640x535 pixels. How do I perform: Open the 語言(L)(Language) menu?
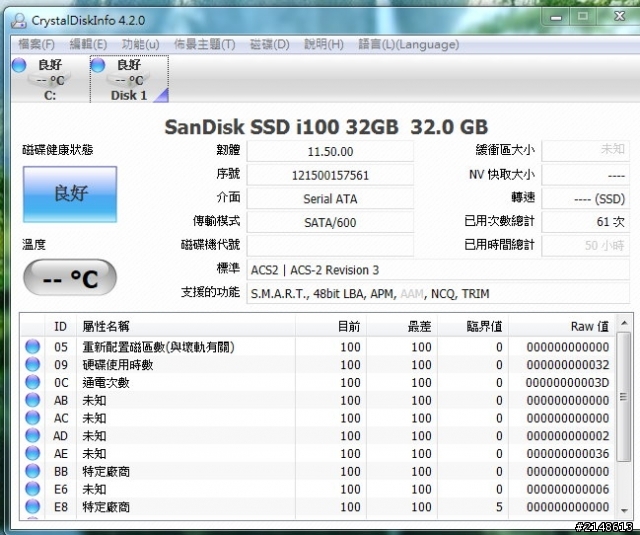coord(409,44)
